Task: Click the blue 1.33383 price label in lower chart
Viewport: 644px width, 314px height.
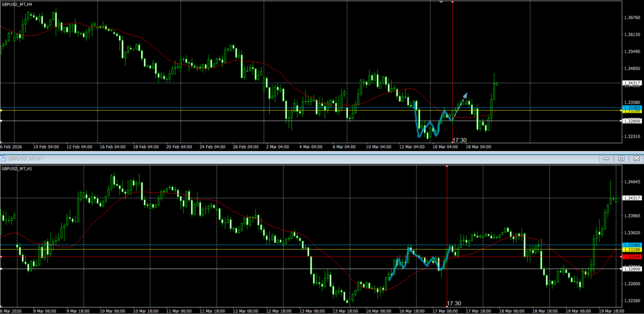Action: click(x=631, y=245)
